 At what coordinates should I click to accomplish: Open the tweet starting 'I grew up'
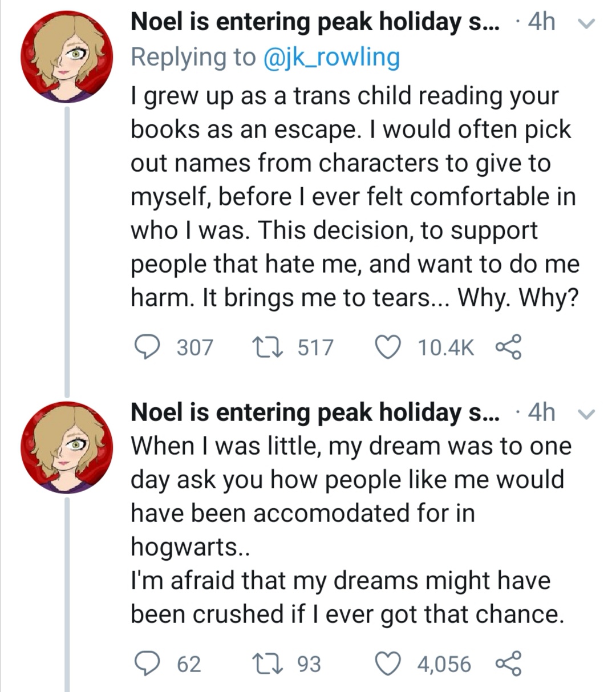pyautogui.click(x=354, y=197)
